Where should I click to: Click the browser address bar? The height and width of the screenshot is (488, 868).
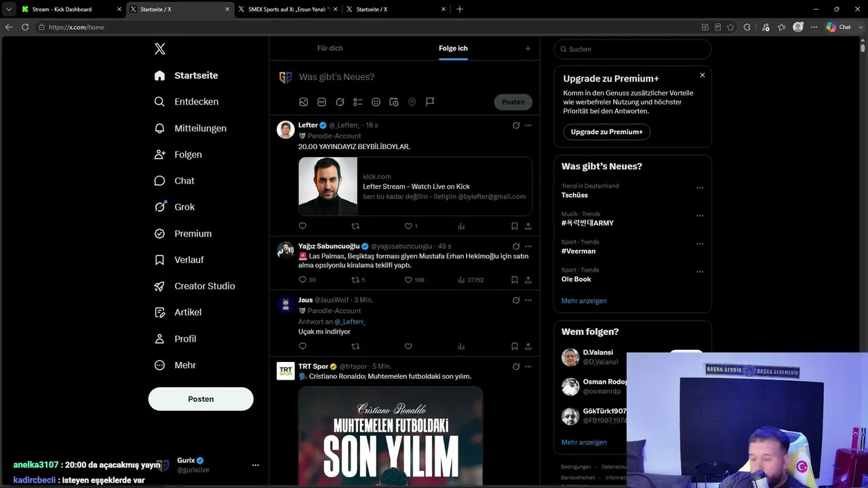pos(366,27)
